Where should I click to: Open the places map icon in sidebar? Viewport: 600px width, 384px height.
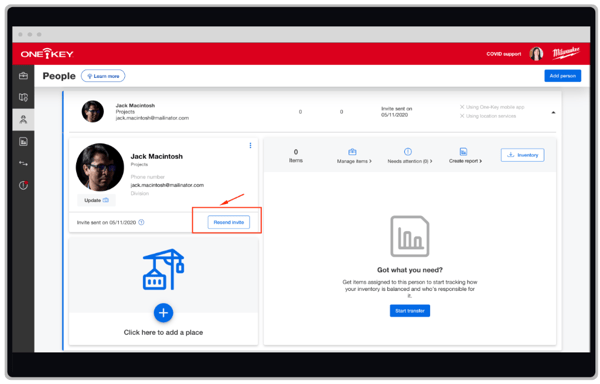(23, 98)
